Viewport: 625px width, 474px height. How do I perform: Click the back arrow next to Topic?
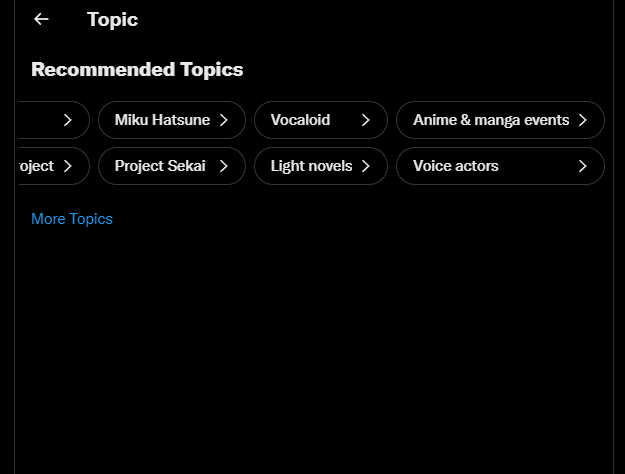[41, 19]
